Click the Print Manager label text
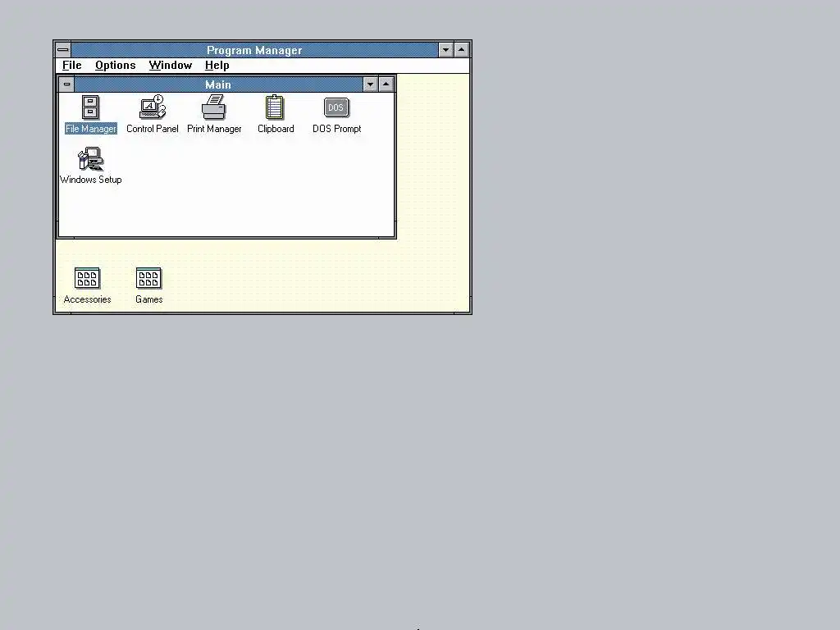This screenshot has width=840, height=630. [214, 129]
